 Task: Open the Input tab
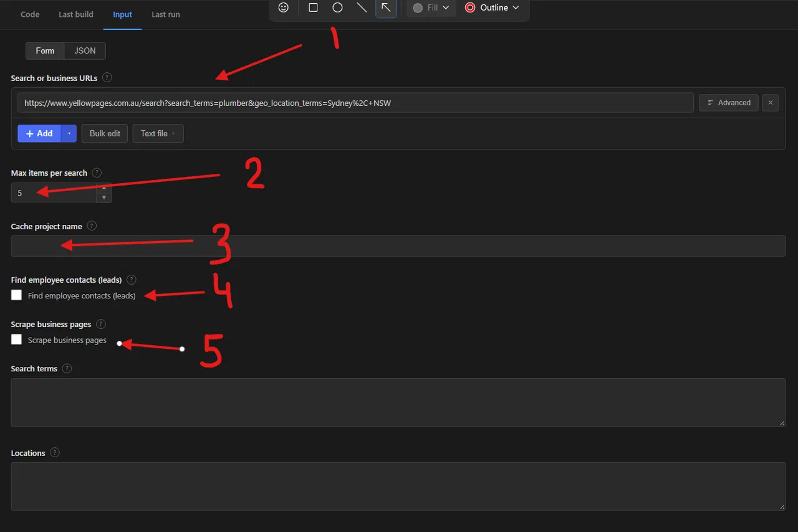coord(122,14)
